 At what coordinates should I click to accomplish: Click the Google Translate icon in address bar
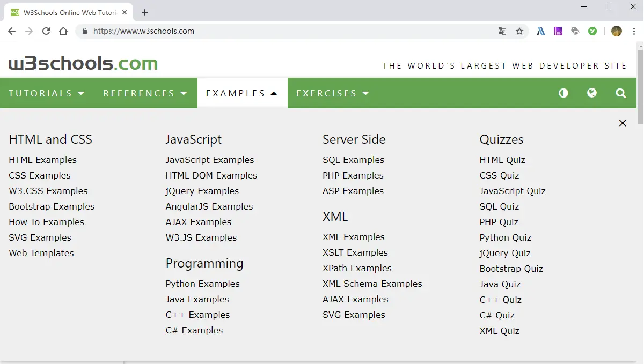tap(502, 31)
